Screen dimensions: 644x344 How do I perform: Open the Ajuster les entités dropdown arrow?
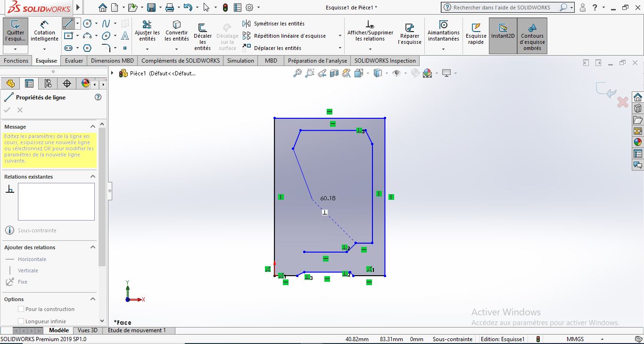point(147,49)
